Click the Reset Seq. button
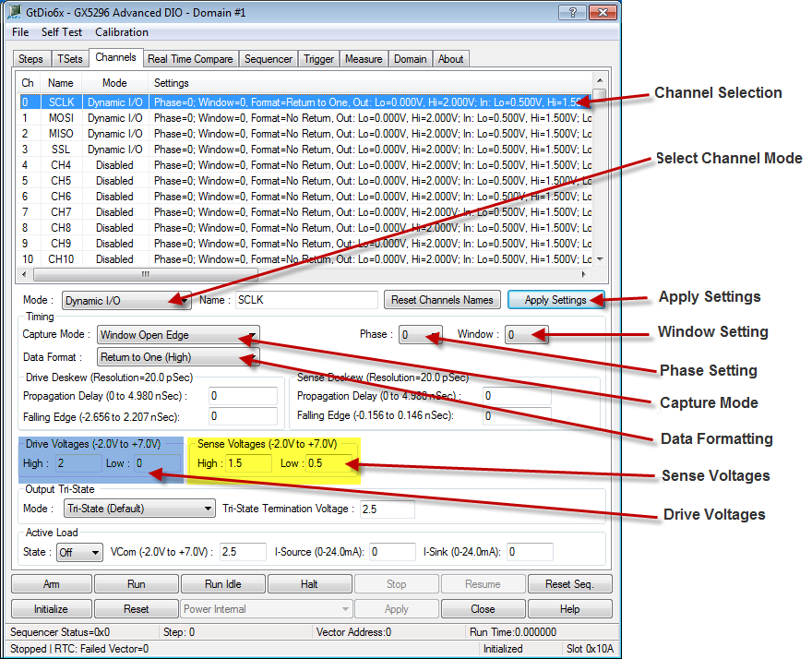 tap(569, 584)
